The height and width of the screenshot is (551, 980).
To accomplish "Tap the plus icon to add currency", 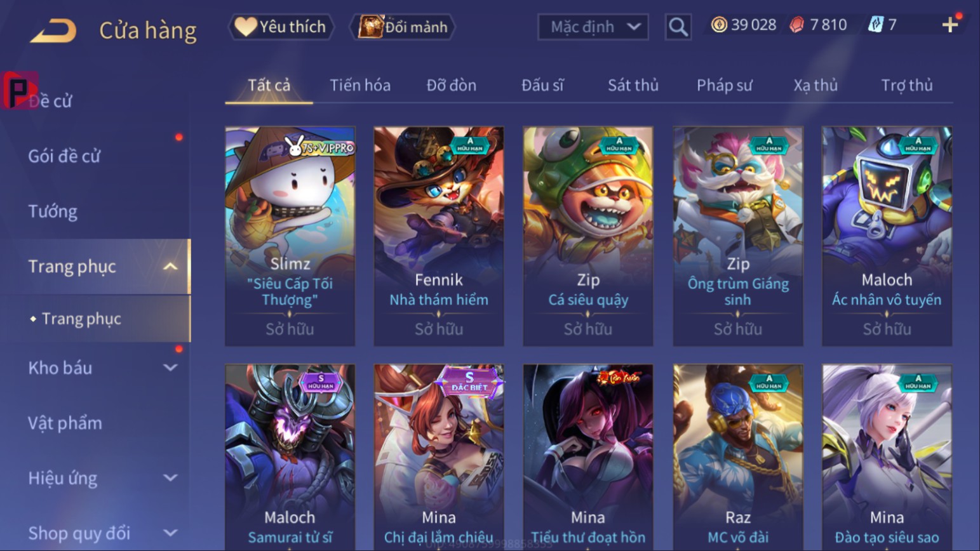I will (x=950, y=25).
